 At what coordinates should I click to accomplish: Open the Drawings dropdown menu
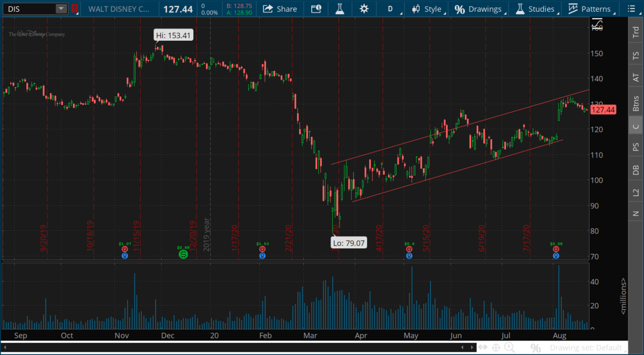point(478,9)
